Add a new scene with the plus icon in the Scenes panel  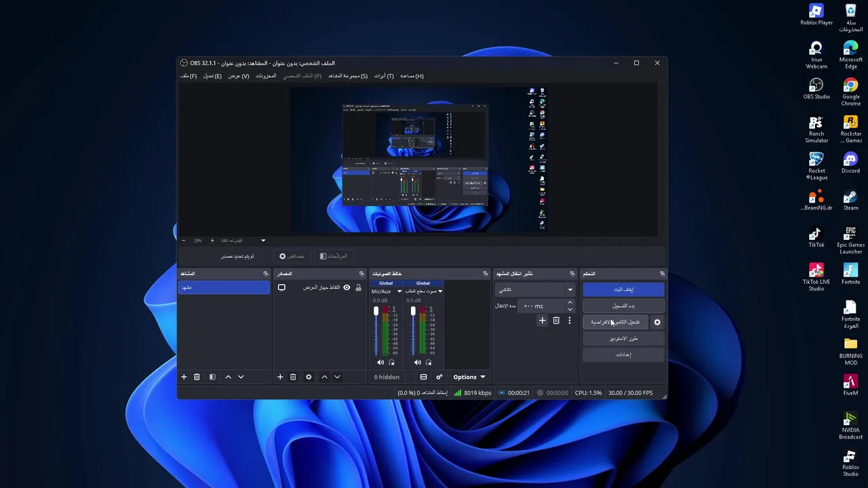tap(184, 377)
